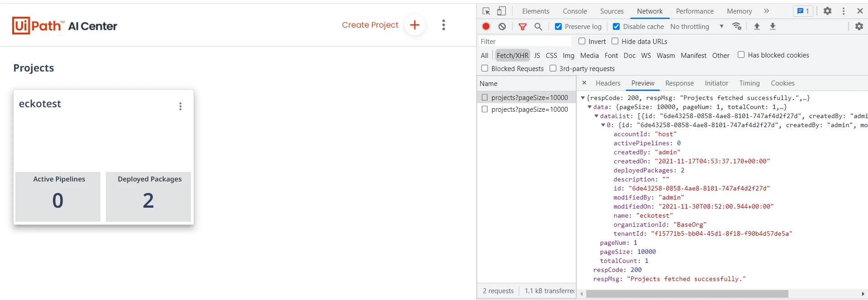868x300 pixels.
Task: Show more DevTools tabs chevron
Action: pos(766,11)
